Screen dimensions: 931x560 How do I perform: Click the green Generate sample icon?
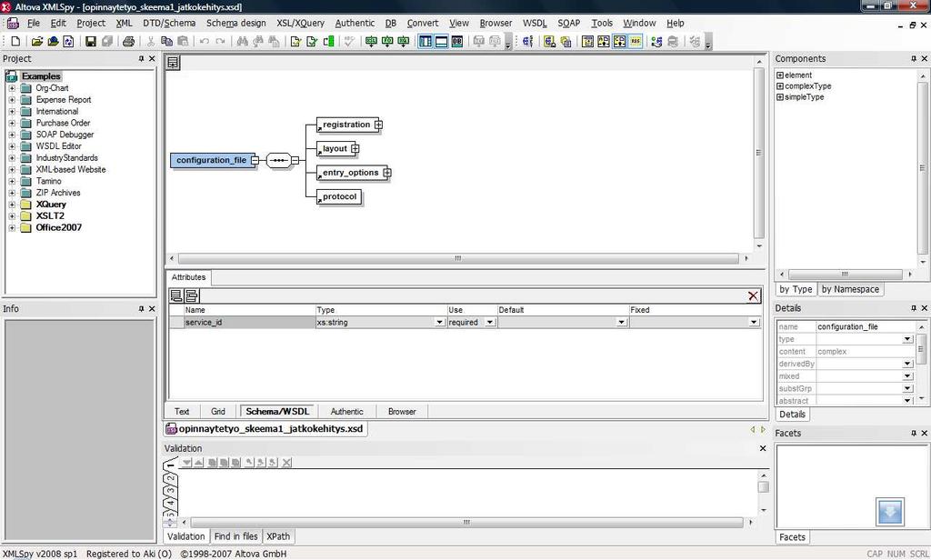point(327,42)
